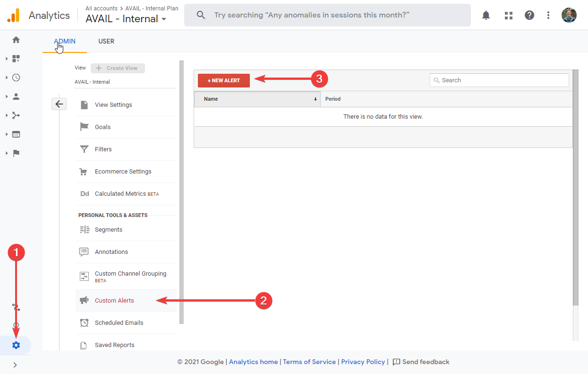Open the user profile avatar
588x374 pixels.
coord(569,15)
